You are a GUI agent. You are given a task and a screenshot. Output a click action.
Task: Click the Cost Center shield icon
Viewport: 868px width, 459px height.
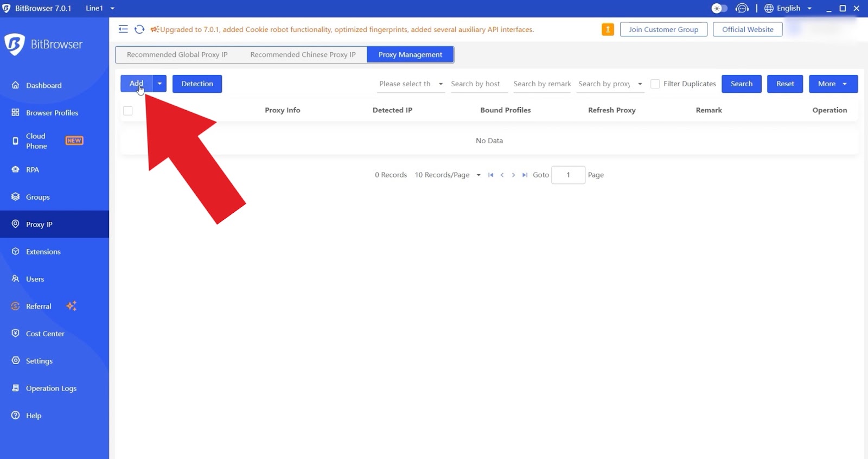pos(15,333)
